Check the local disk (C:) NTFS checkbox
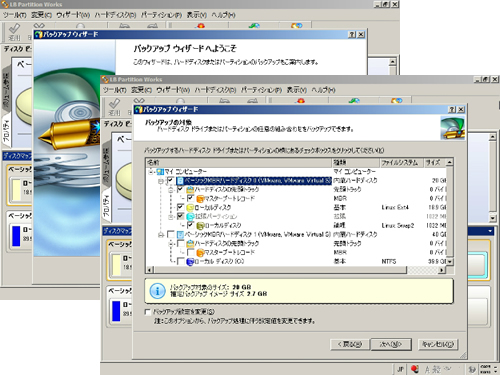 coord(180,262)
